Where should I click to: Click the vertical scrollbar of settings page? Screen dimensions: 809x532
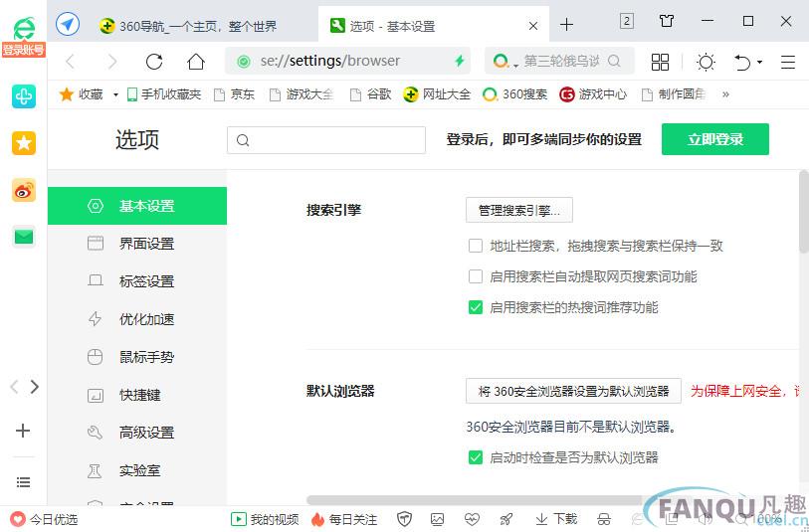click(x=803, y=219)
